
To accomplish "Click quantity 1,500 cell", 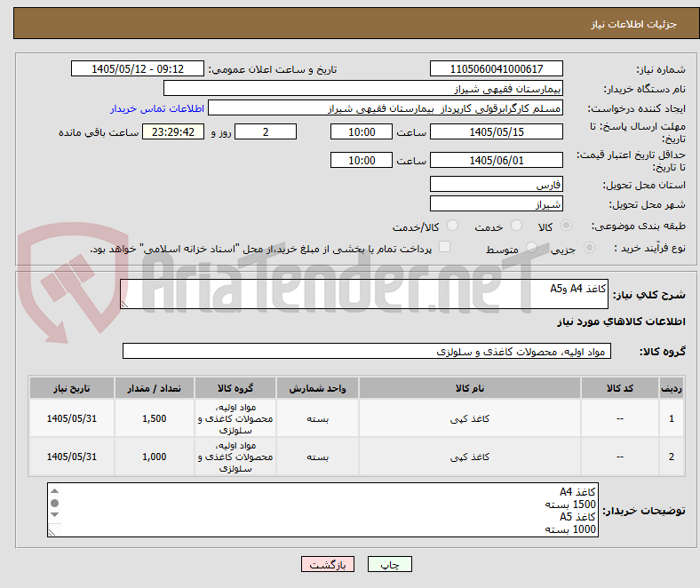I will coord(154,418).
